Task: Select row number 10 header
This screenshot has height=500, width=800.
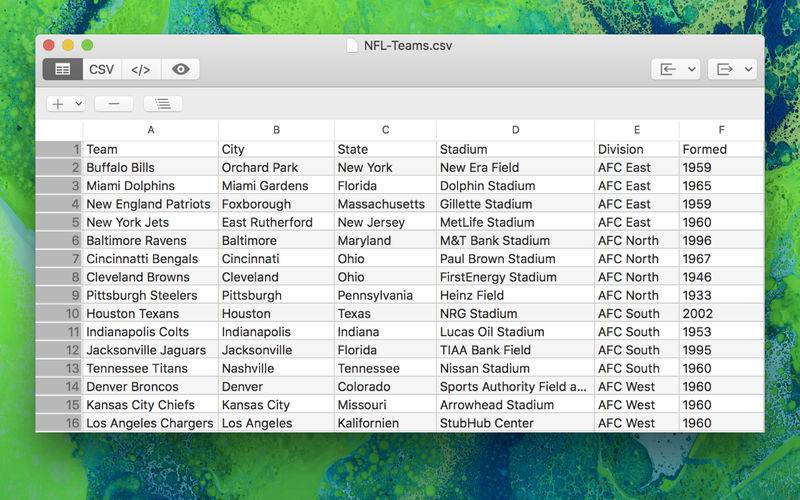Action: [x=59, y=314]
